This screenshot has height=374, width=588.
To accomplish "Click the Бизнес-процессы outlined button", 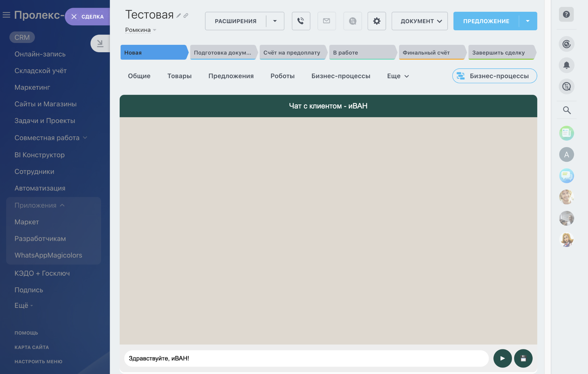I will 494,76.
